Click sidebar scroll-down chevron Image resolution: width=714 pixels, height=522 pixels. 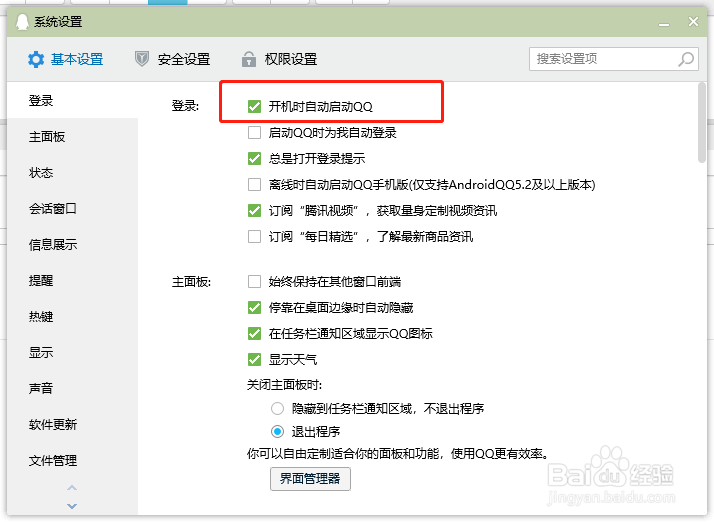pos(72,506)
